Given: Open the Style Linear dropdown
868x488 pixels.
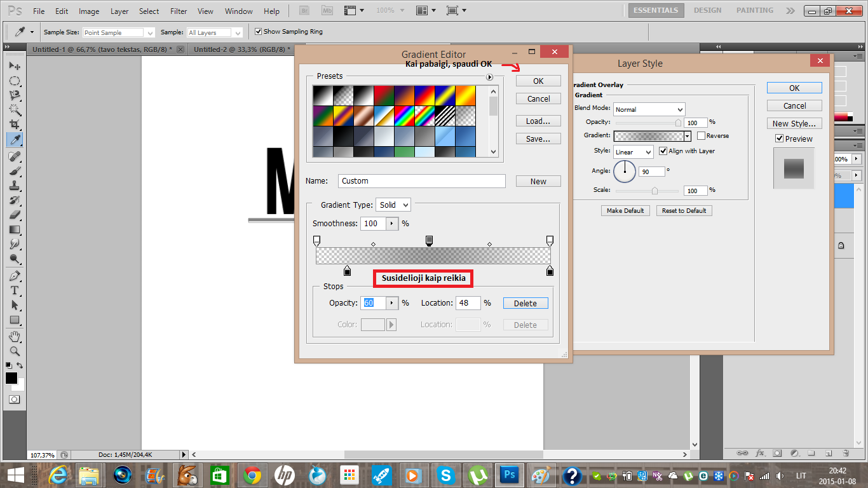Looking at the screenshot, I should click(x=634, y=152).
